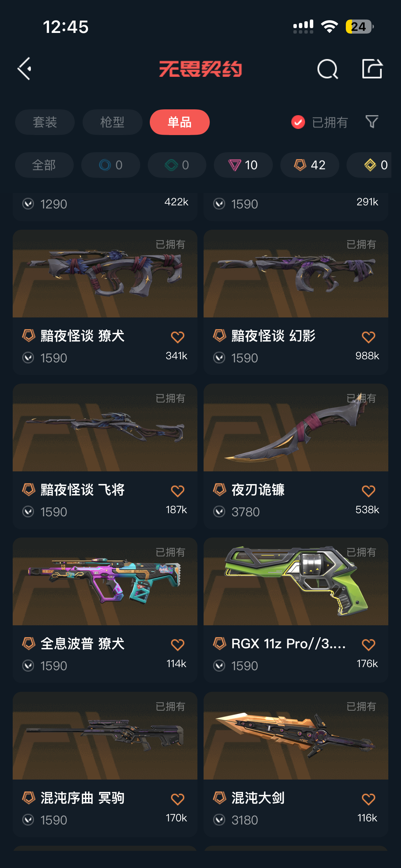
Task: Favorite RGX 11z Pro with heart toggle
Action: pos(368,645)
